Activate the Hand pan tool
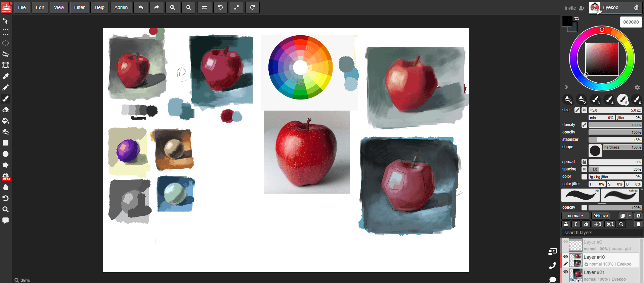This screenshot has width=644, height=283. [6, 187]
